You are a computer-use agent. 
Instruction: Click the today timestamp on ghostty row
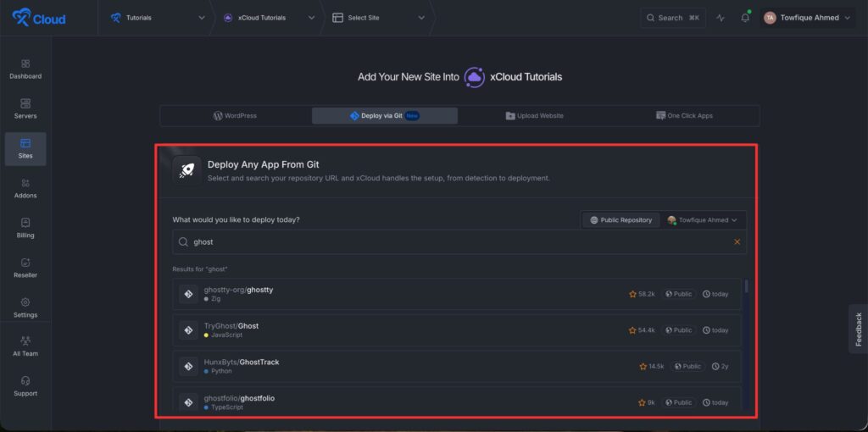pos(715,294)
